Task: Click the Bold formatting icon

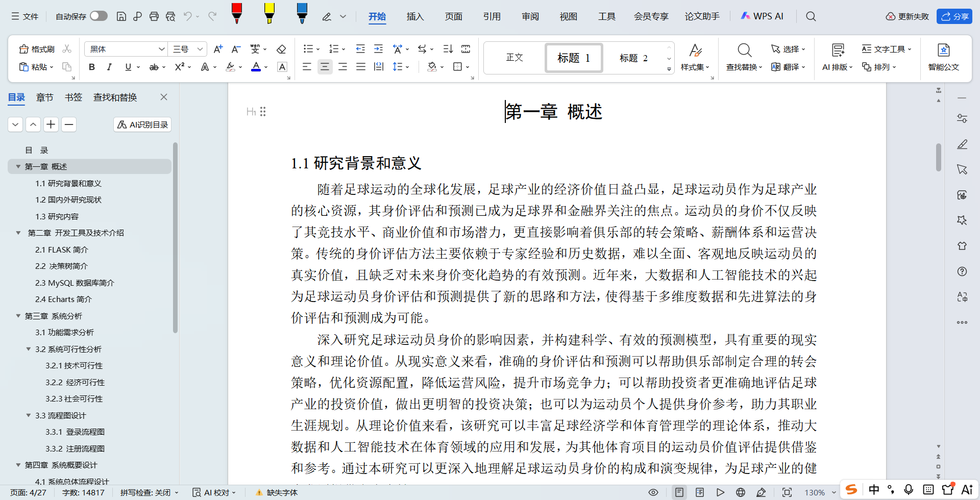Action: pos(92,67)
